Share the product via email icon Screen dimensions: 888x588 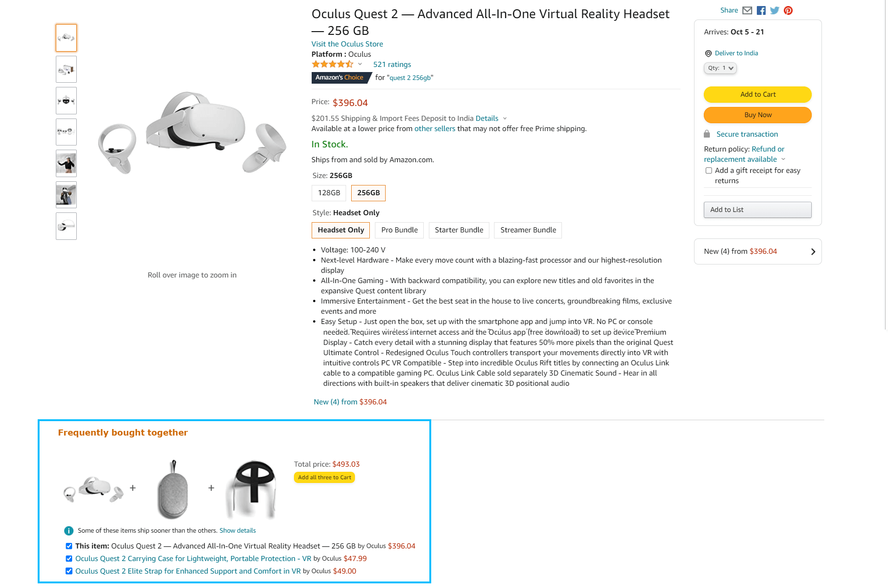pyautogui.click(x=747, y=10)
